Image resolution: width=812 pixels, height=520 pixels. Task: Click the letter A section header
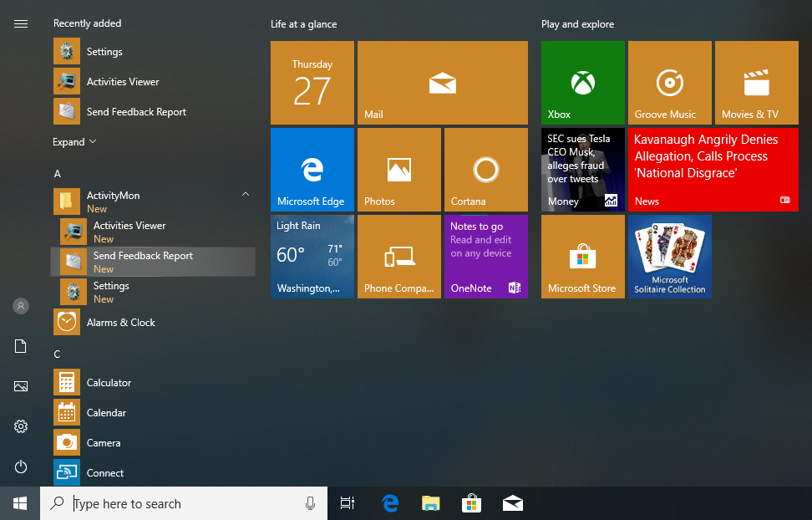(57, 174)
